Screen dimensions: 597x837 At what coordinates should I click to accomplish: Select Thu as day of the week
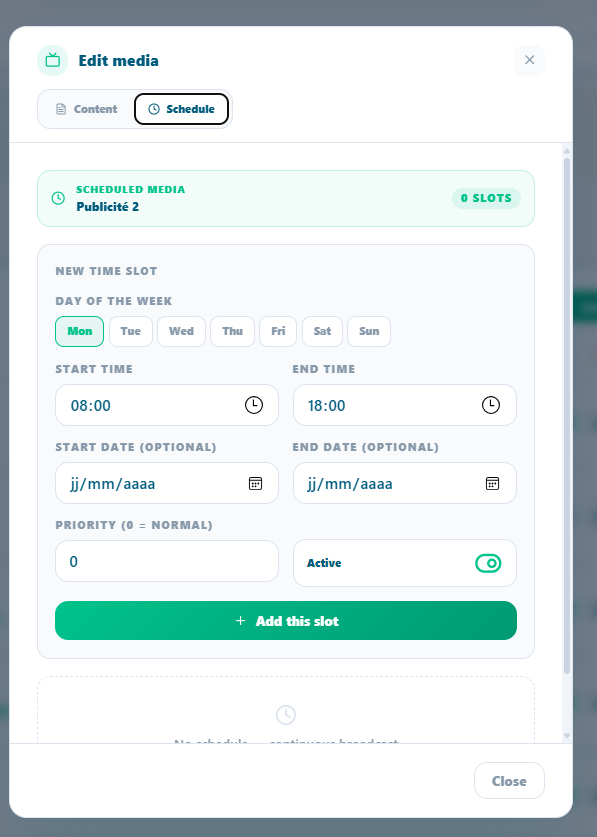(x=232, y=331)
